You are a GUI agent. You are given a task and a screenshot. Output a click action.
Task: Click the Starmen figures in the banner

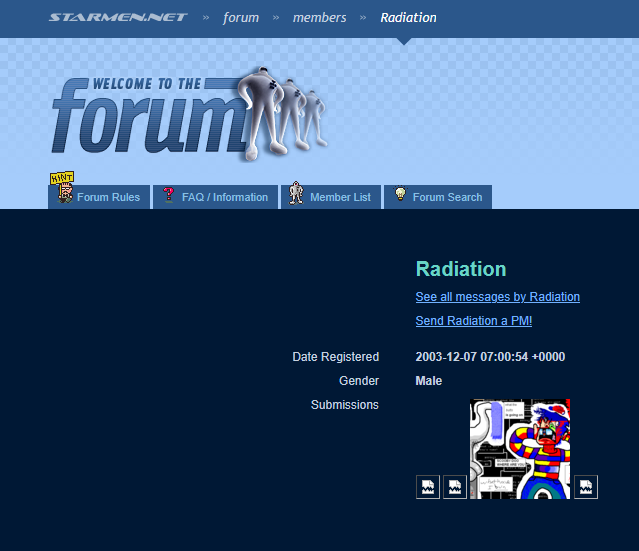(285, 112)
